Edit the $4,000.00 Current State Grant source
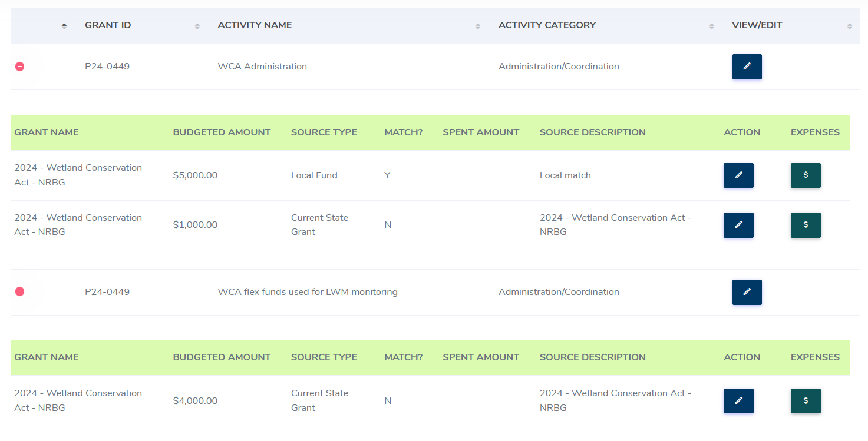 pos(738,401)
